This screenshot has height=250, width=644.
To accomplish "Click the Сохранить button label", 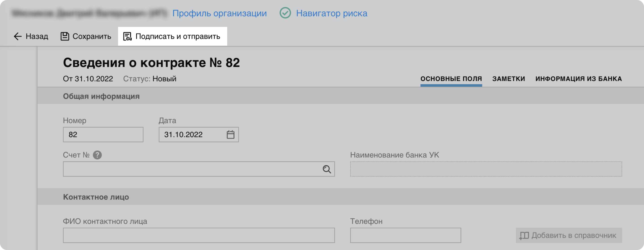I will [x=92, y=36].
